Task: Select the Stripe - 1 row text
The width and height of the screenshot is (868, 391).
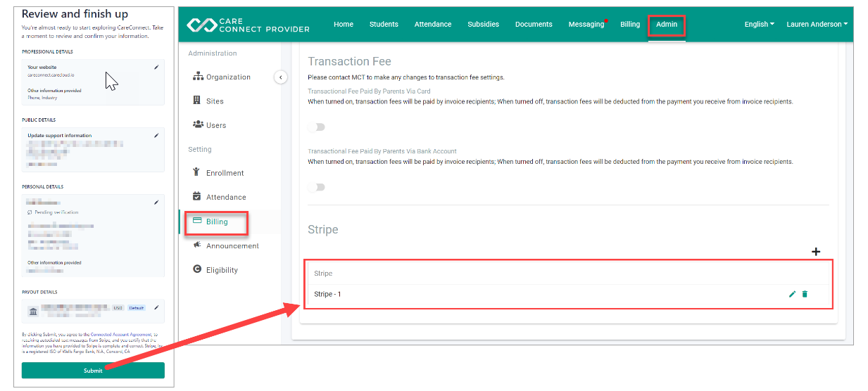Action: 327,294
